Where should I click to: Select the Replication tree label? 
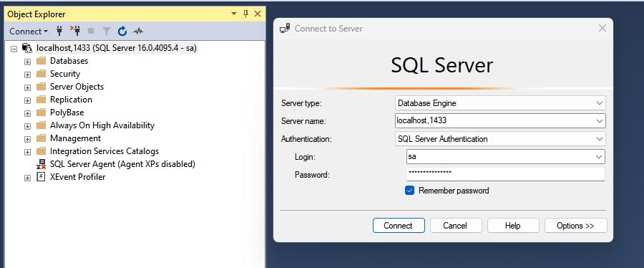click(x=71, y=100)
